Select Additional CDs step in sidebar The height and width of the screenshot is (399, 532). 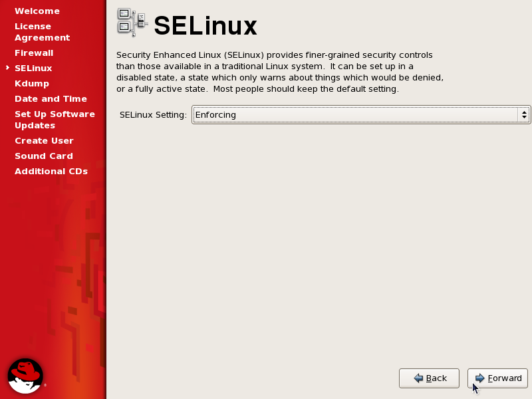pyautogui.click(x=51, y=172)
